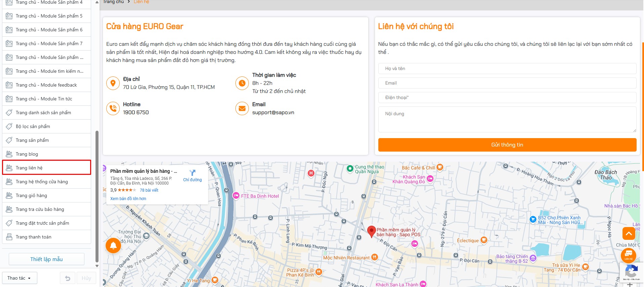Click 'Xem bản đồ lớn hơn' link

pyautogui.click(x=128, y=198)
